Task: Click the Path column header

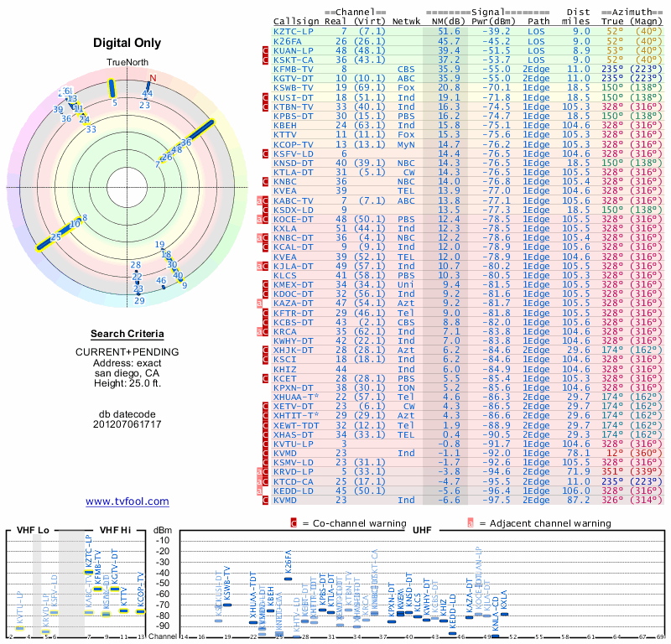Action: point(538,22)
